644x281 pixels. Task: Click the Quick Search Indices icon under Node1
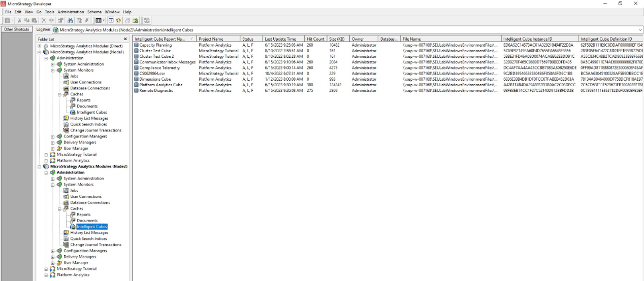[x=66, y=124]
